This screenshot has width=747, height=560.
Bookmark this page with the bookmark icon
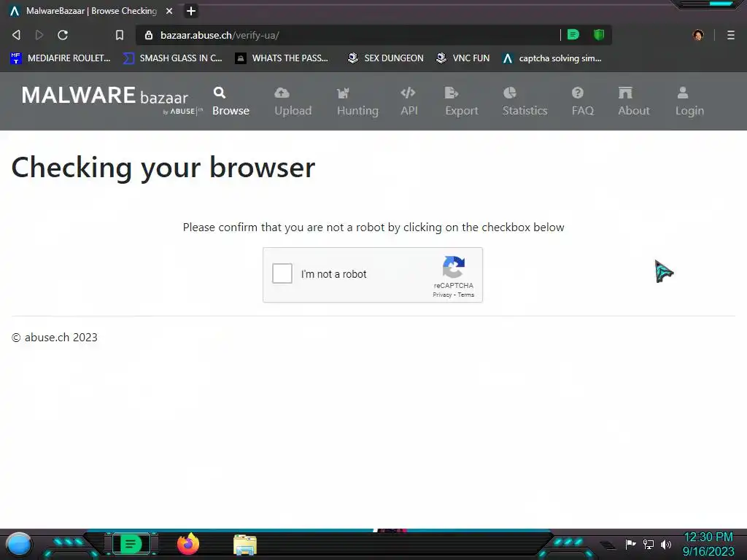[x=120, y=35]
